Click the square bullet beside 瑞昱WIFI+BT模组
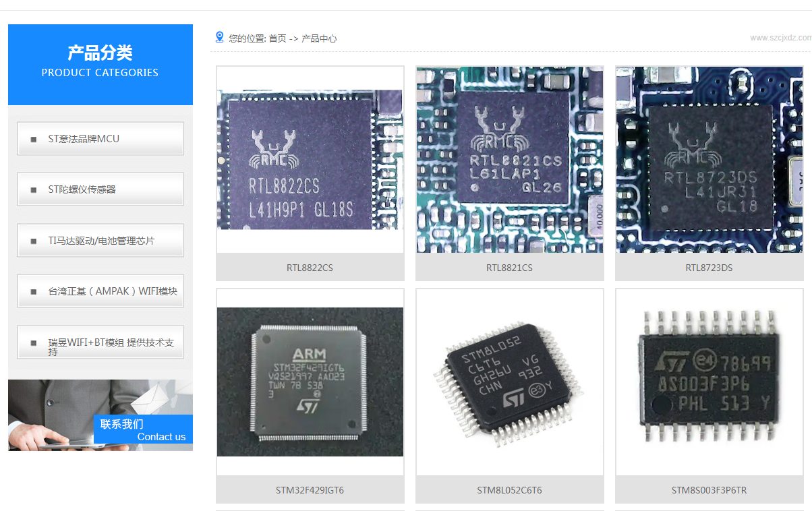The height and width of the screenshot is (511, 812). (x=34, y=343)
